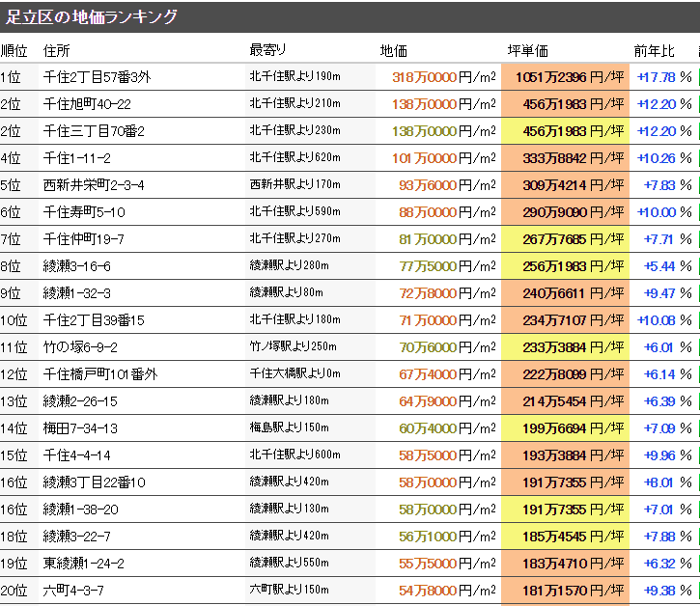The image size is (700, 606).
Task: Click address 東綾瀬1-24-2
Action: [84, 564]
